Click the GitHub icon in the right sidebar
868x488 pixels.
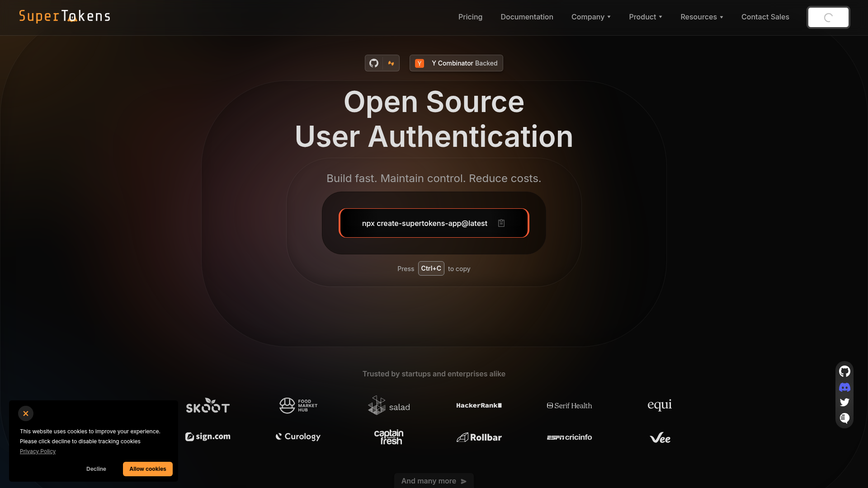(844, 371)
